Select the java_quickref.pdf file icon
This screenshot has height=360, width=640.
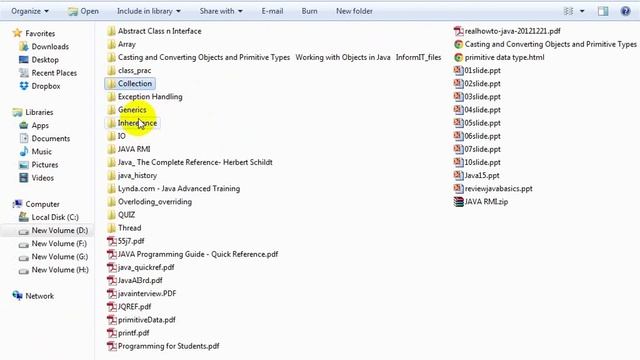pyautogui.click(x=111, y=267)
